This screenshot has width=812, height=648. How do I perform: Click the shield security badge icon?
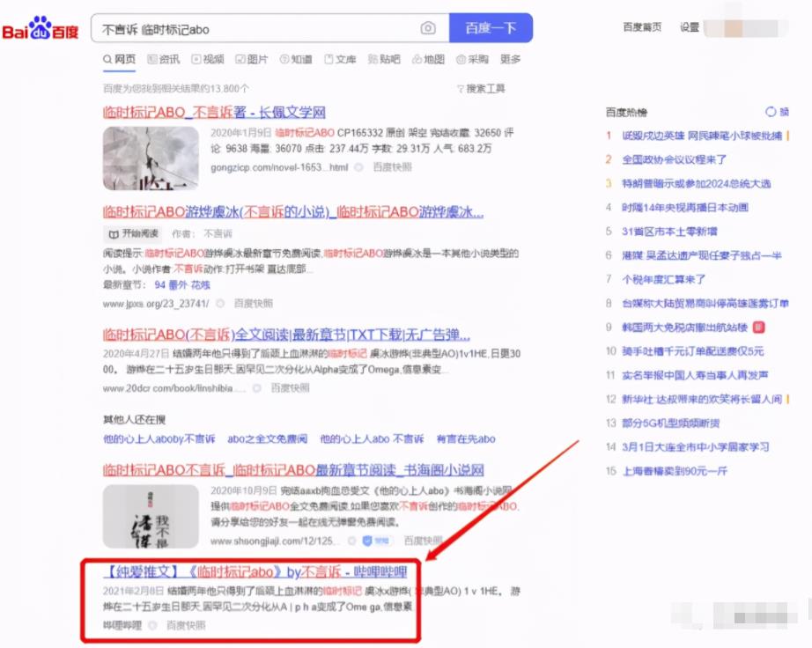[x=367, y=541]
